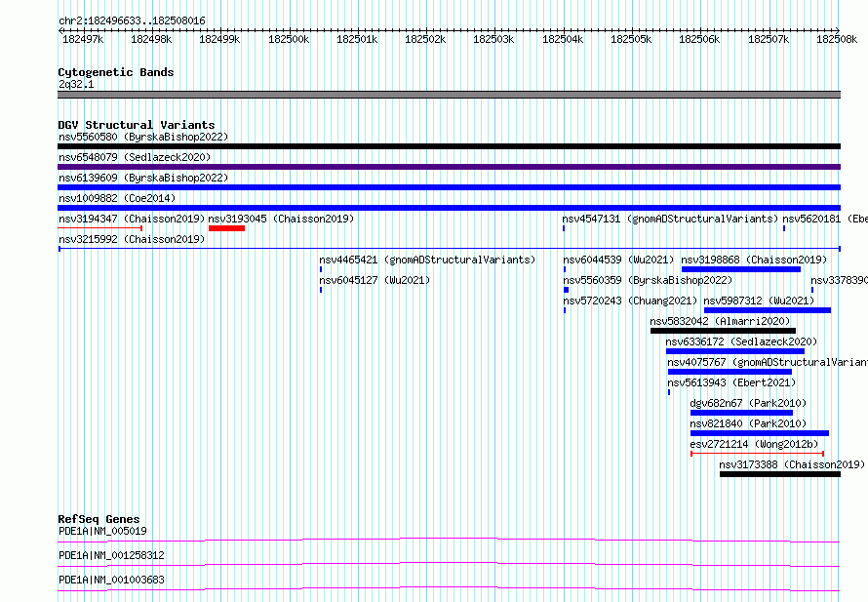
Task: Open nsv3194347 (Chaisson2019) label
Action: point(132,219)
